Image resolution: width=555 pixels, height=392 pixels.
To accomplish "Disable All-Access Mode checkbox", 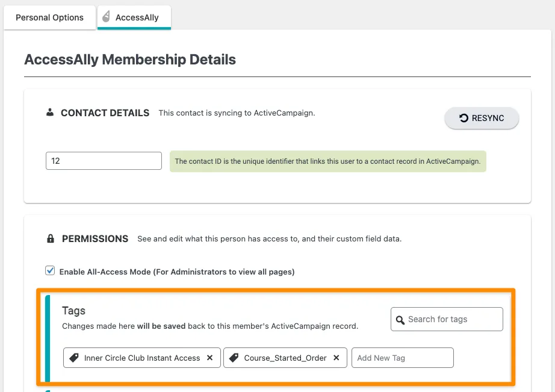I will point(50,270).
